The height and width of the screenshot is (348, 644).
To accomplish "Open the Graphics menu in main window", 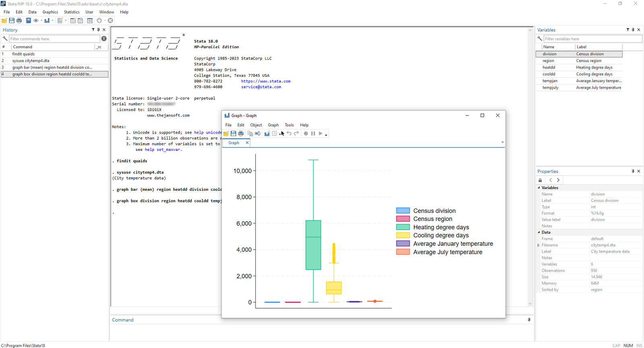I will [x=50, y=12].
